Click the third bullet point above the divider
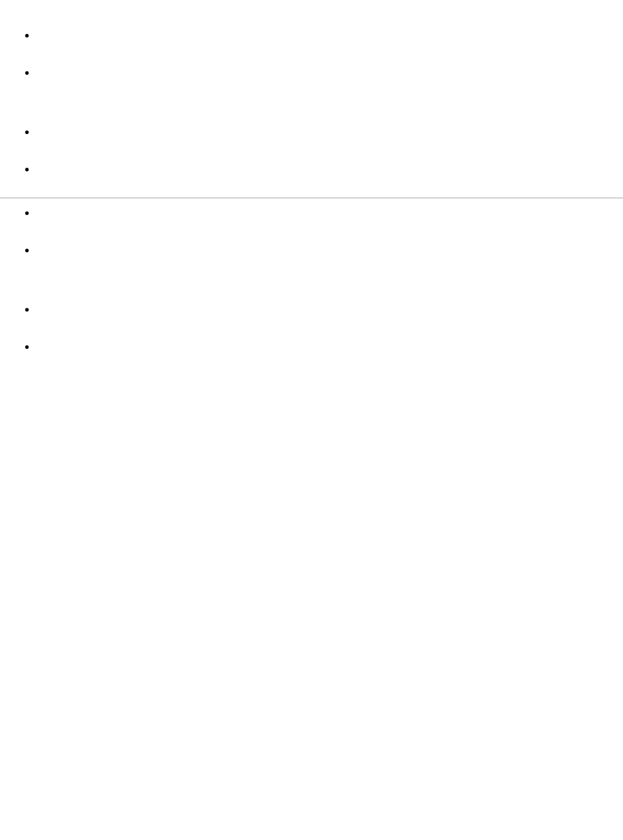 (27, 132)
